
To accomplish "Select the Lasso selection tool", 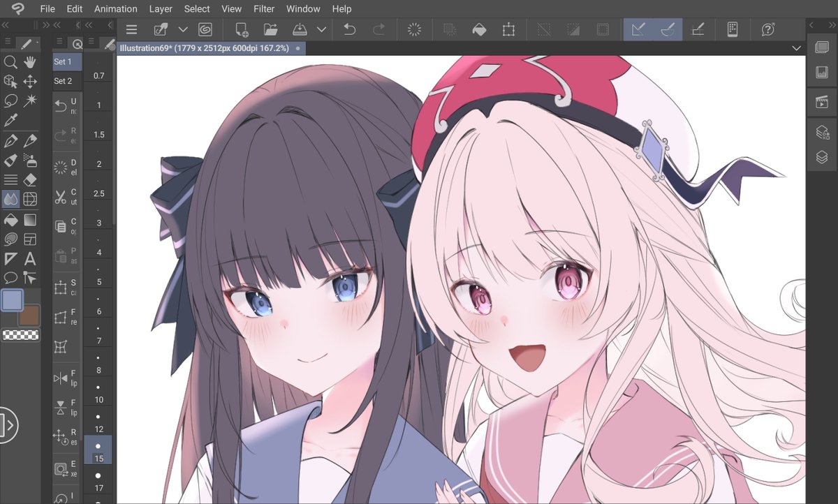I will click(x=10, y=101).
